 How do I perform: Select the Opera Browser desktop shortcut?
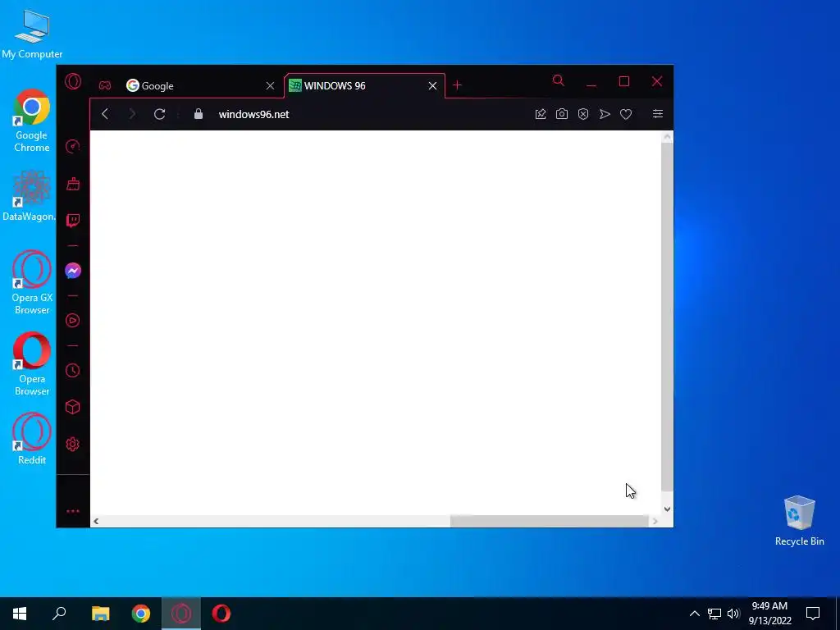coord(32,364)
